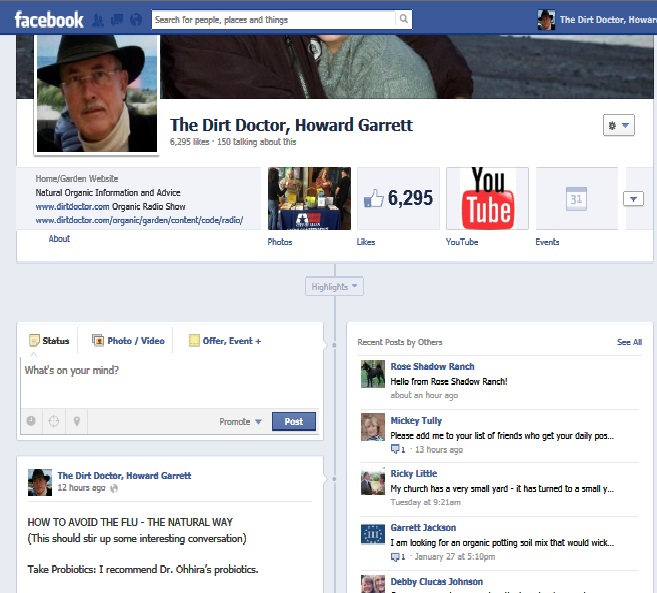Select the Photo / Video tab
The height and width of the screenshot is (593, 657).
click(128, 341)
